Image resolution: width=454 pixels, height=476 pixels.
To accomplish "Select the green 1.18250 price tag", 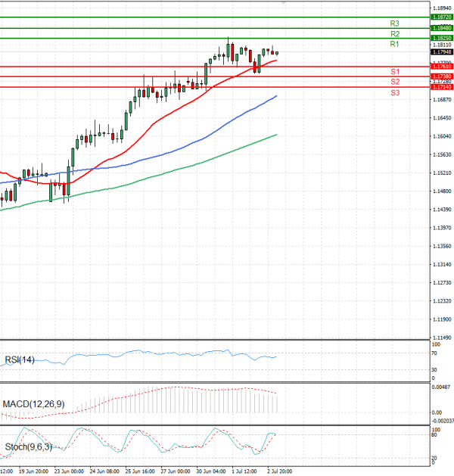I will [x=442, y=39].
